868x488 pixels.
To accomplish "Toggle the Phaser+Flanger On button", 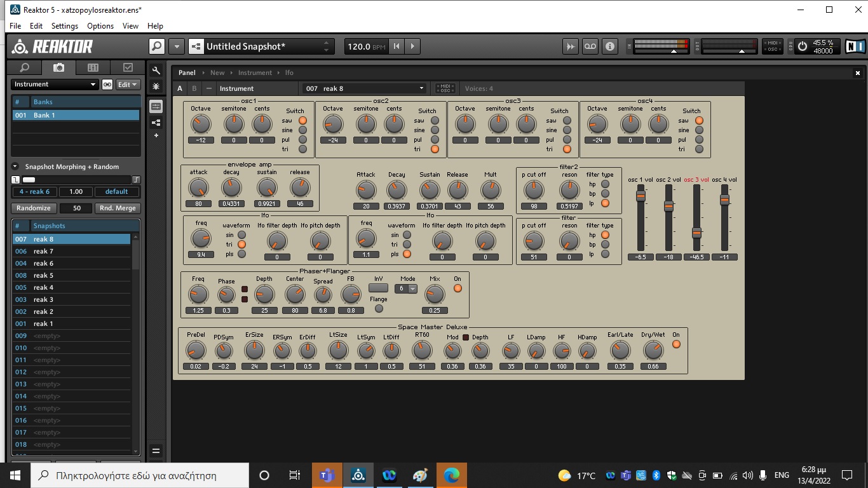I will [458, 288].
